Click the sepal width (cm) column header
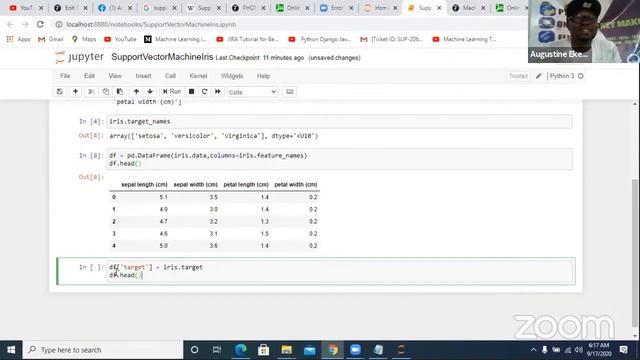 196,185
